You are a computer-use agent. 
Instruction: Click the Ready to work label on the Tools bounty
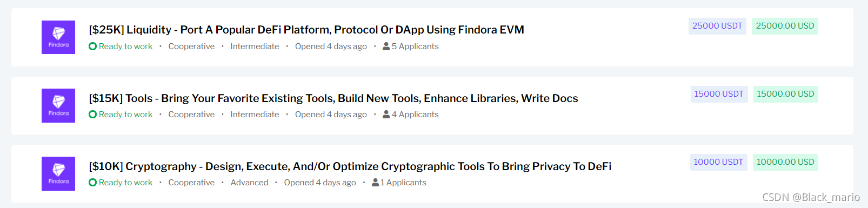pos(125,115)
